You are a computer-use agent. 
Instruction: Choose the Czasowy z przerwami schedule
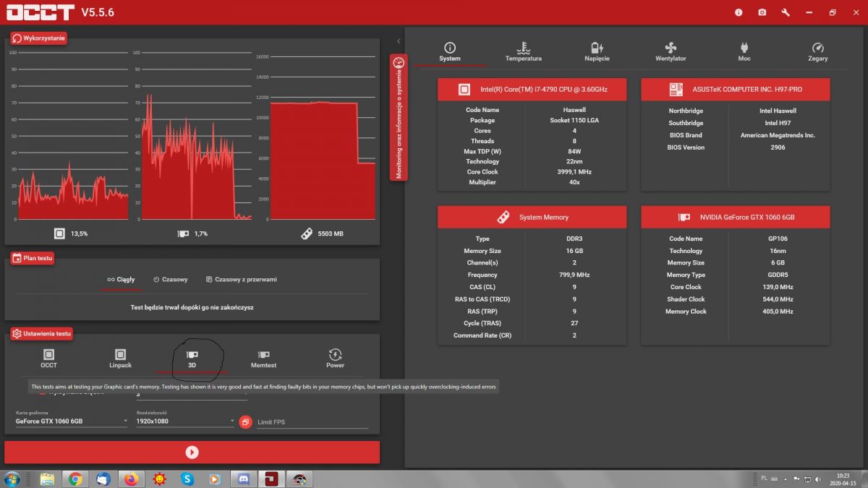241,279
